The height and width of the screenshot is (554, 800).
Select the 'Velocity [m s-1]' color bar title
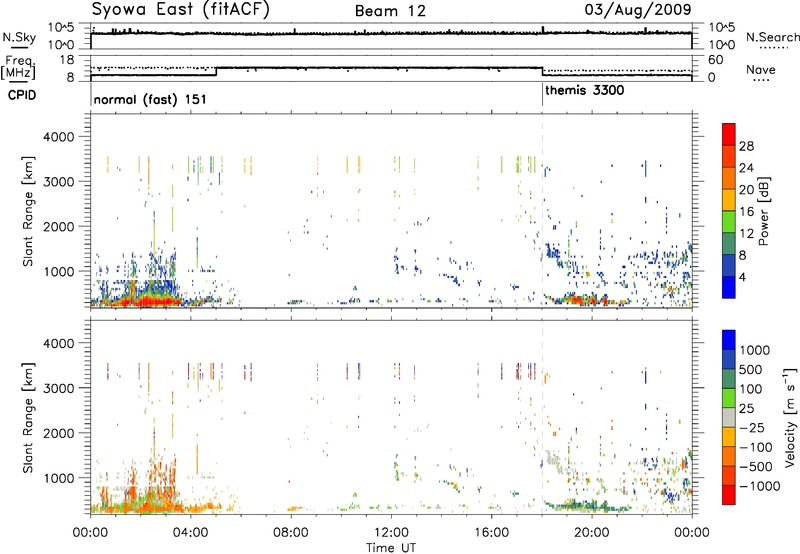[x=790, y=417]
